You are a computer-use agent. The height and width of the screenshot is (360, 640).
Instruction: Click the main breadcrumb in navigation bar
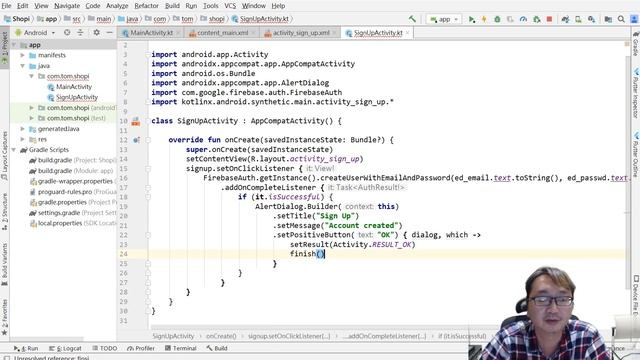[103, 19]
